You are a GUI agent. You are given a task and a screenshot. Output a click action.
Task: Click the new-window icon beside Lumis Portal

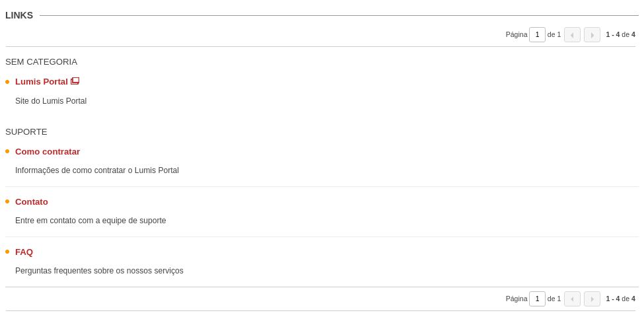point(75,81)
